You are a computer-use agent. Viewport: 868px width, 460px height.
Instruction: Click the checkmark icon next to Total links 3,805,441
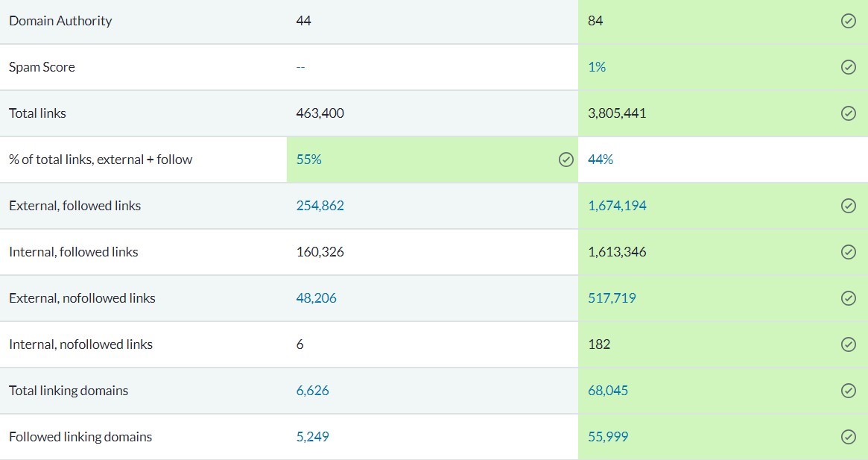[x=848, y=113]
